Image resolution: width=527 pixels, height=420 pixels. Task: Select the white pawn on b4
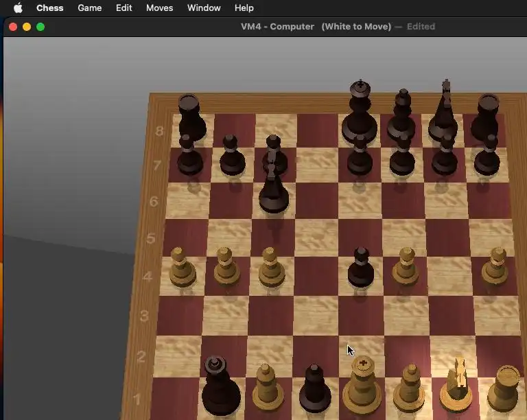pyautogui.click(x=227, y=267)
